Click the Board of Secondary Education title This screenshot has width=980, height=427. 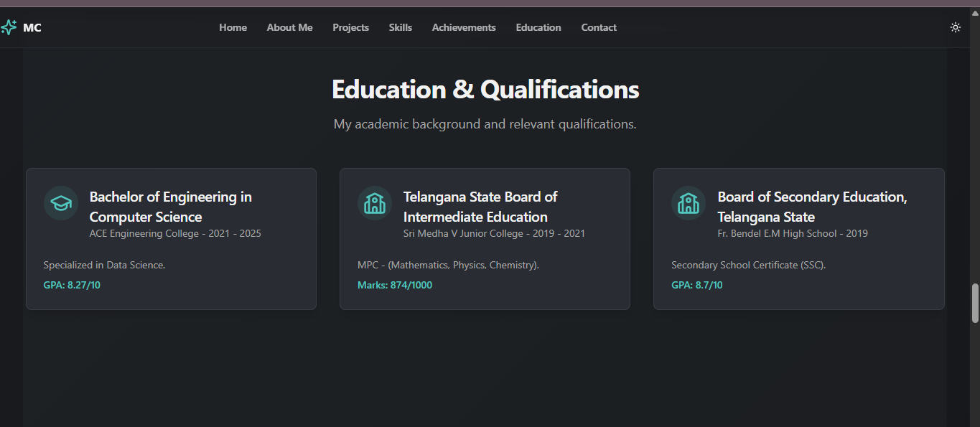coord(812,207)
